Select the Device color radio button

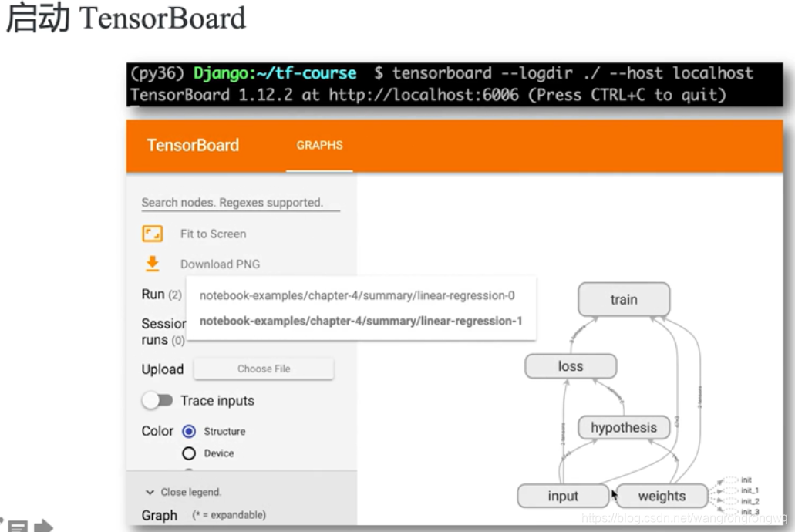point(189,453)
